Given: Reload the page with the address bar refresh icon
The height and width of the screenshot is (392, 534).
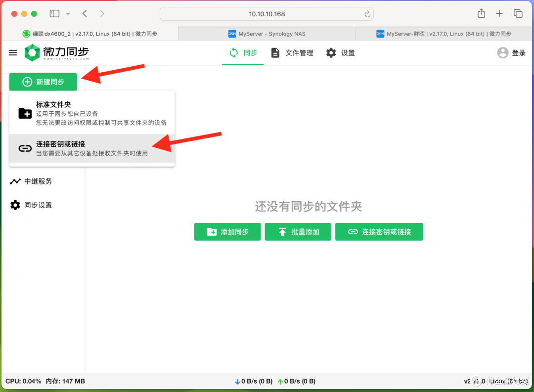Looking at the screenshot, I should (367, 14).
